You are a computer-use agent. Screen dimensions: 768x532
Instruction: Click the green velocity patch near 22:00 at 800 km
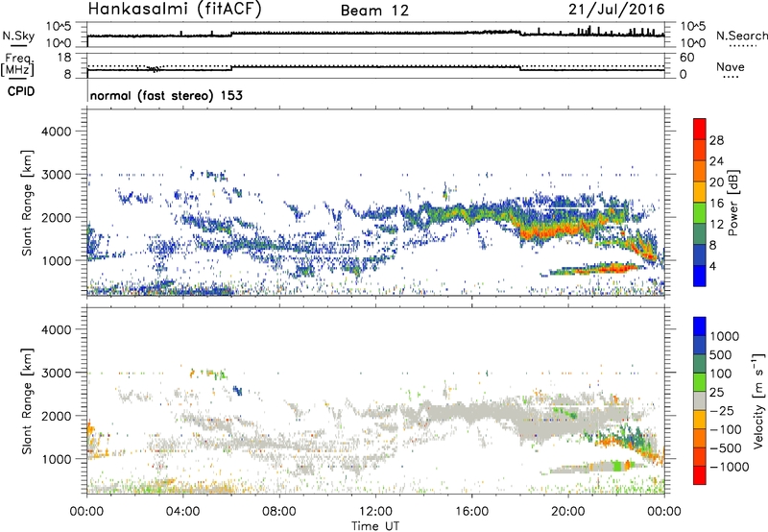pos(619,466)
